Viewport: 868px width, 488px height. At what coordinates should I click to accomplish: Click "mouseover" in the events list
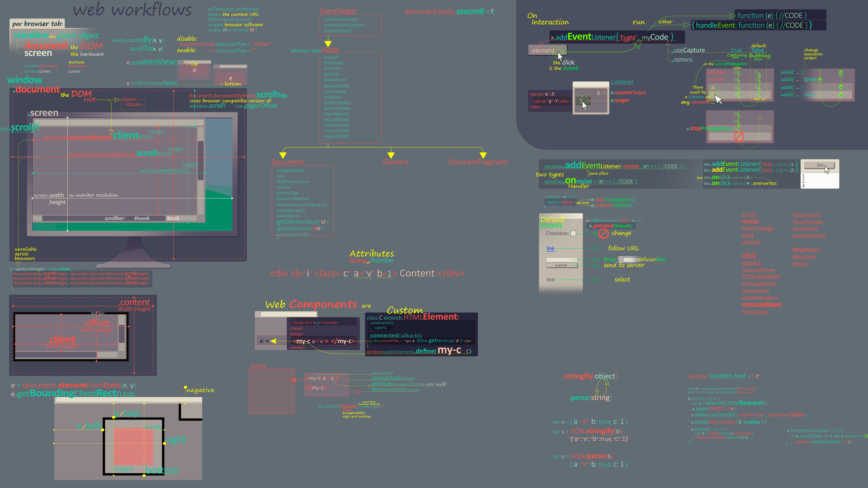(x=760, y=276)
